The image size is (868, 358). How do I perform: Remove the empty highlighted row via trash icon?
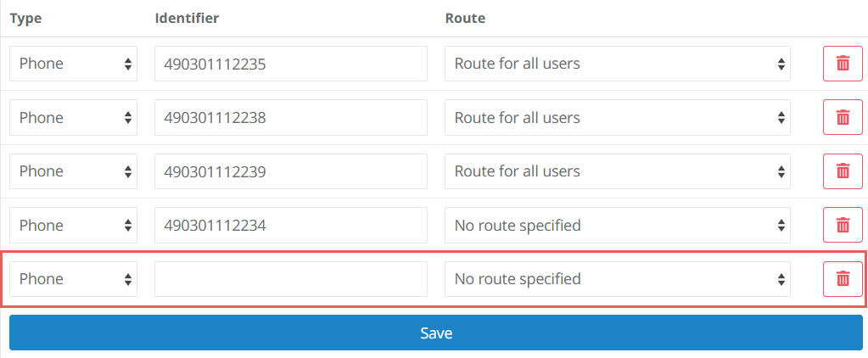(x=843, y=279)
